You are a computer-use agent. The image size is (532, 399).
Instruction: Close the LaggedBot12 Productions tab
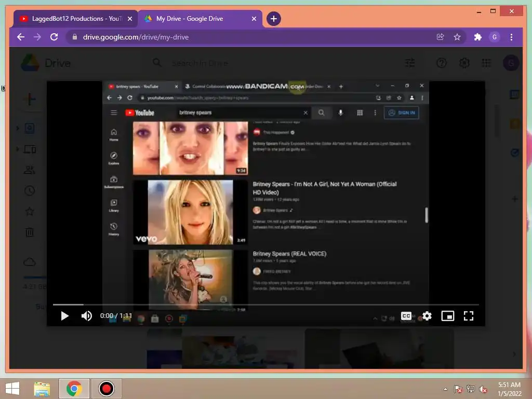[129, 19]
